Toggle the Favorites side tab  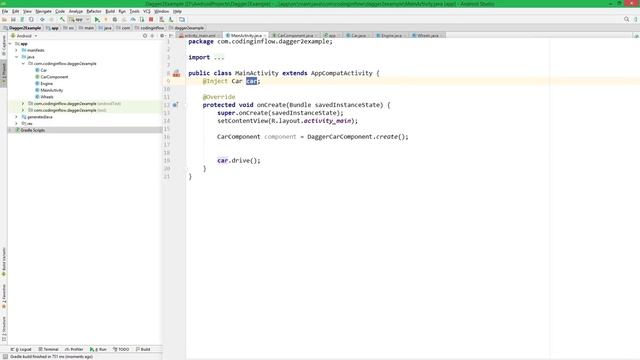click(4, 296)
